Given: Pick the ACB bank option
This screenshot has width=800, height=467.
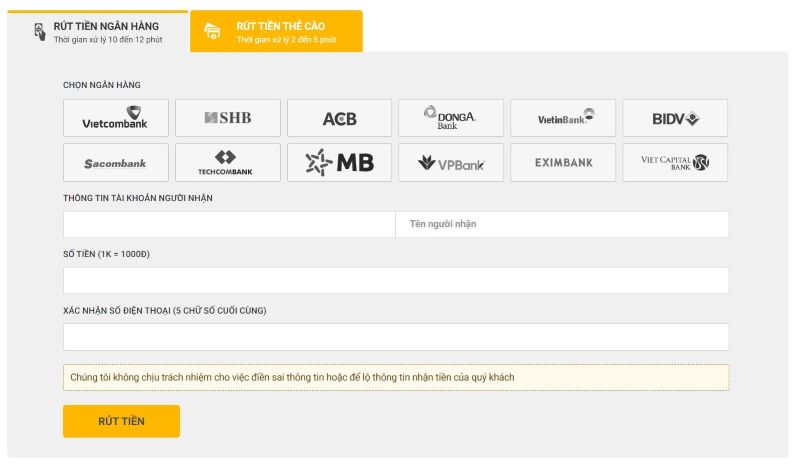Looking at the screenshot, I should click(x=339, y=118).
